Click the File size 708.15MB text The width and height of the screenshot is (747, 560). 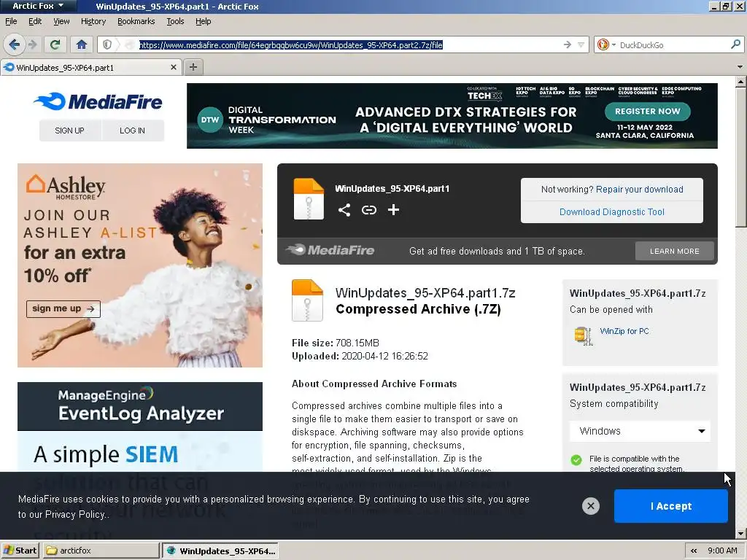pyautogui.click(x=336, y=343)
